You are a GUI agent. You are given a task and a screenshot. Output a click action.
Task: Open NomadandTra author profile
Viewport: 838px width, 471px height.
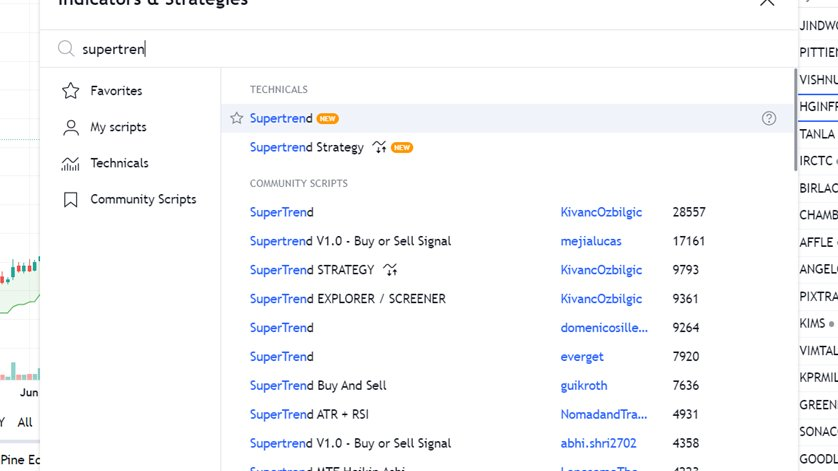(x=604, y=414)
